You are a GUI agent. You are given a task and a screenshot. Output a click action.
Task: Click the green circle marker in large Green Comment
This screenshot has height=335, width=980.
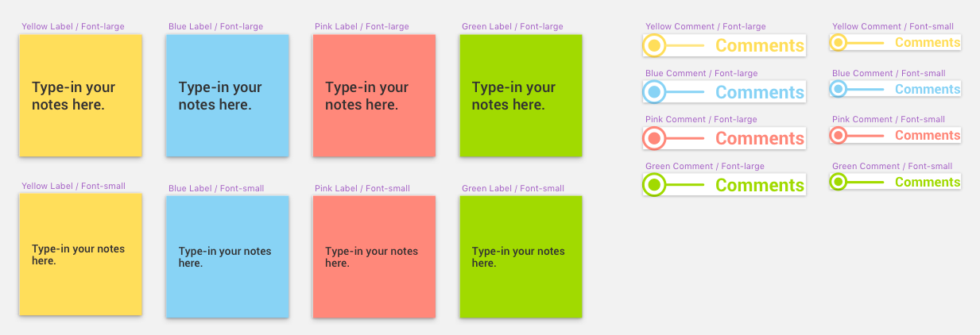tap(654, 185)
